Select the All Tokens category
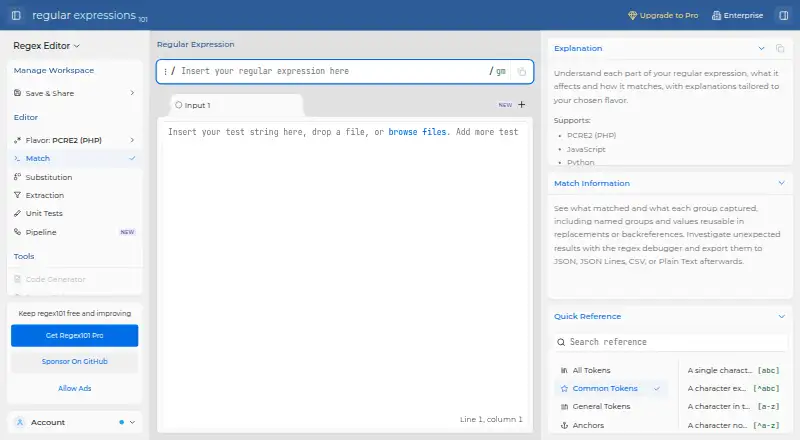Viewport: 800px width, 440px height. tap(611, 370)
